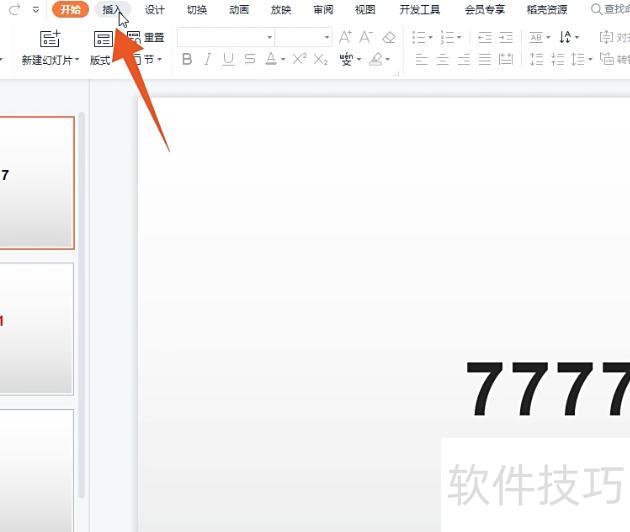Expand the font color dropdown arrow
Image resolution: width=630 pixels, height=532 pixels.
283,60
